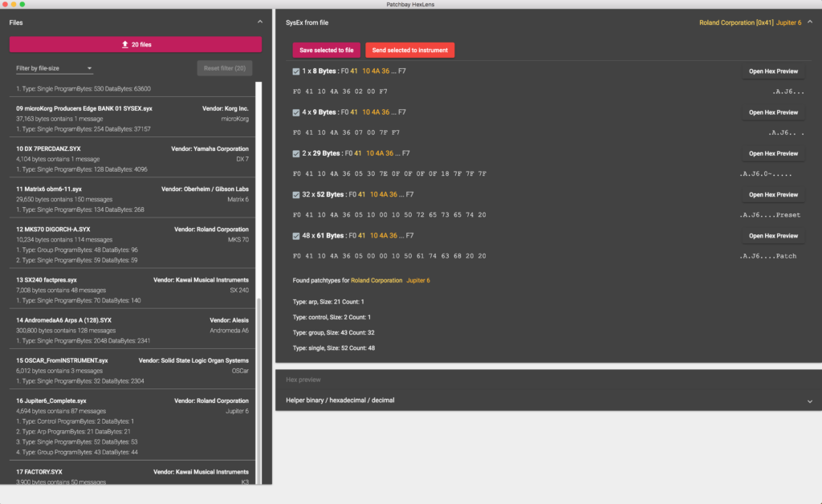Click Save selected to file button
822x504 pixels.
326,51
